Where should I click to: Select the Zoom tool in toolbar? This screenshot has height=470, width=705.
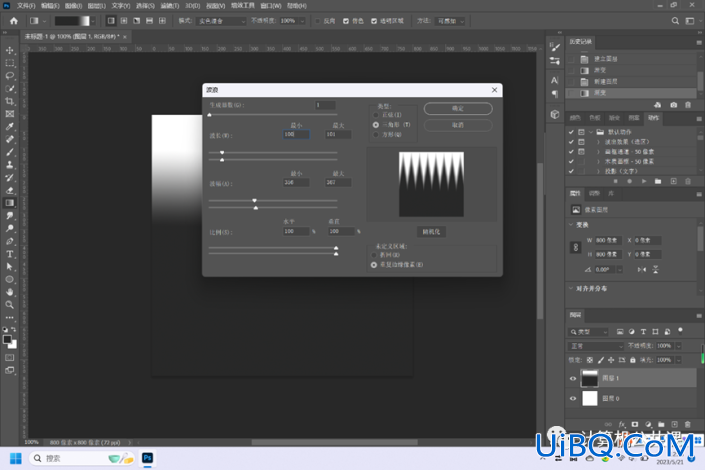click(x=9, y=304)
